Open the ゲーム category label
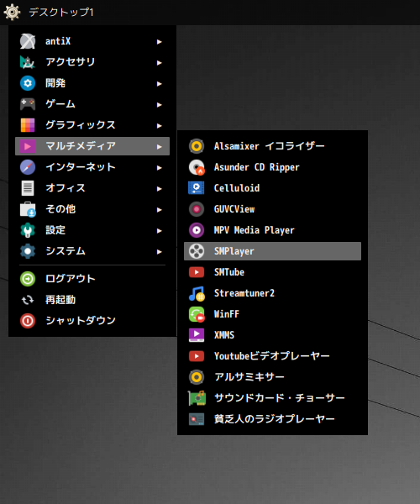The image size is (420, 504). pyautogui.click(x=60, y=104)
